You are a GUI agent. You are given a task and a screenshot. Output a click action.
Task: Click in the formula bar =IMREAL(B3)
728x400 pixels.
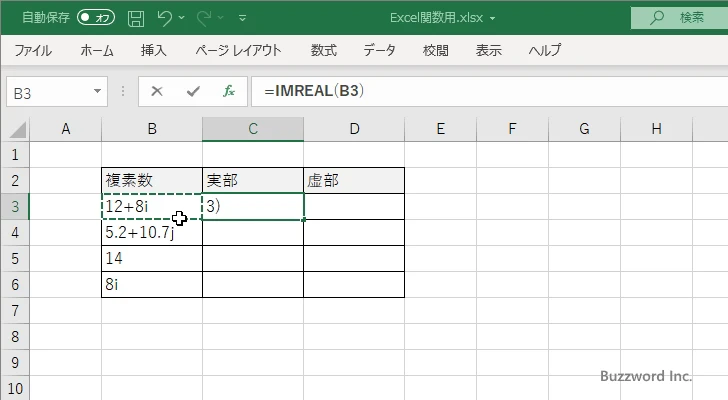(489, 91)
